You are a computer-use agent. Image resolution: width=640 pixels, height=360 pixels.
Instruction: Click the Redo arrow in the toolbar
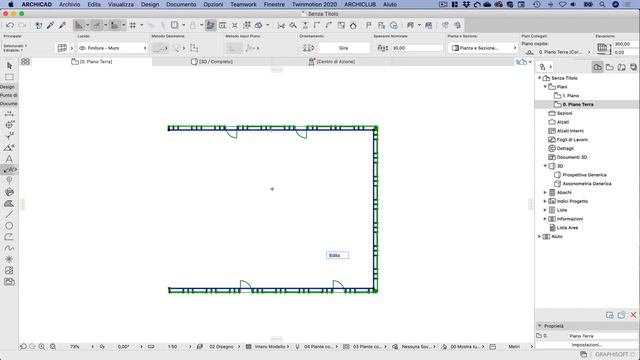click(22, 25)
